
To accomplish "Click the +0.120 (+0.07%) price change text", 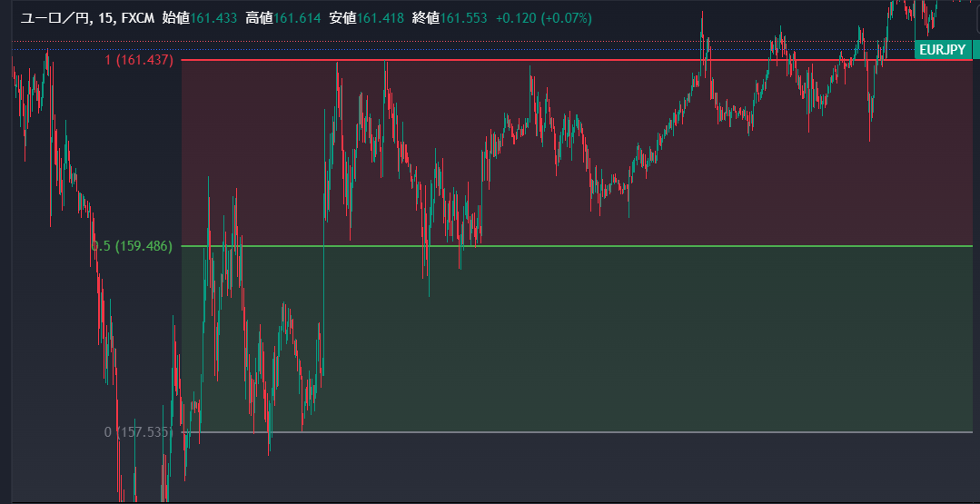I will [x=544, y=18].
